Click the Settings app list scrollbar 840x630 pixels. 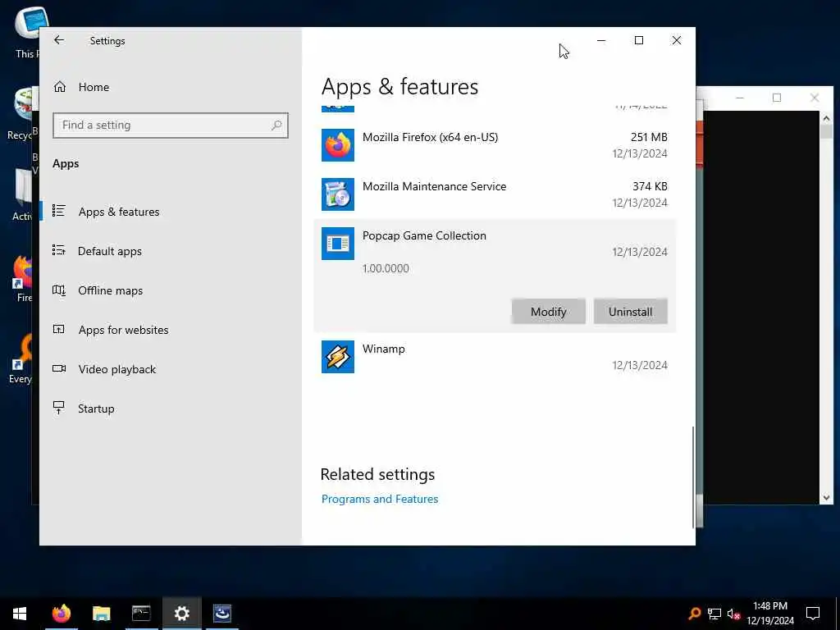tap(693, 477)
